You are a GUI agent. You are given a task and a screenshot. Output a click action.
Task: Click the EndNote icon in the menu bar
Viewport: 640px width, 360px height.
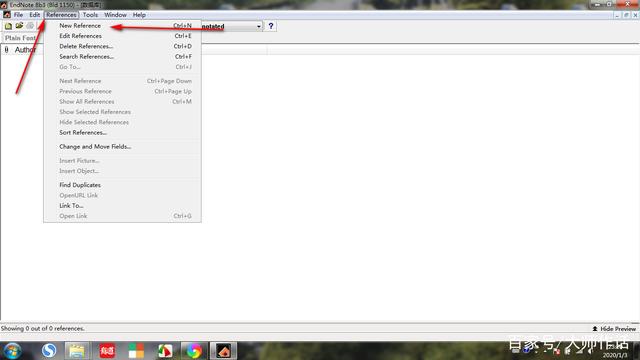pyautogui.click(x=7, y=15)
